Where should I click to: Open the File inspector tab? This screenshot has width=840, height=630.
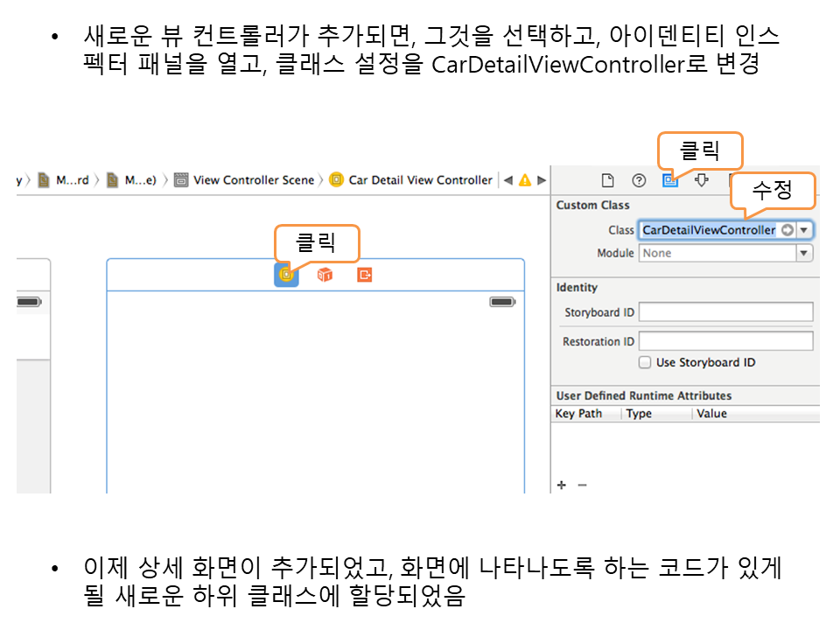[608, 180]
